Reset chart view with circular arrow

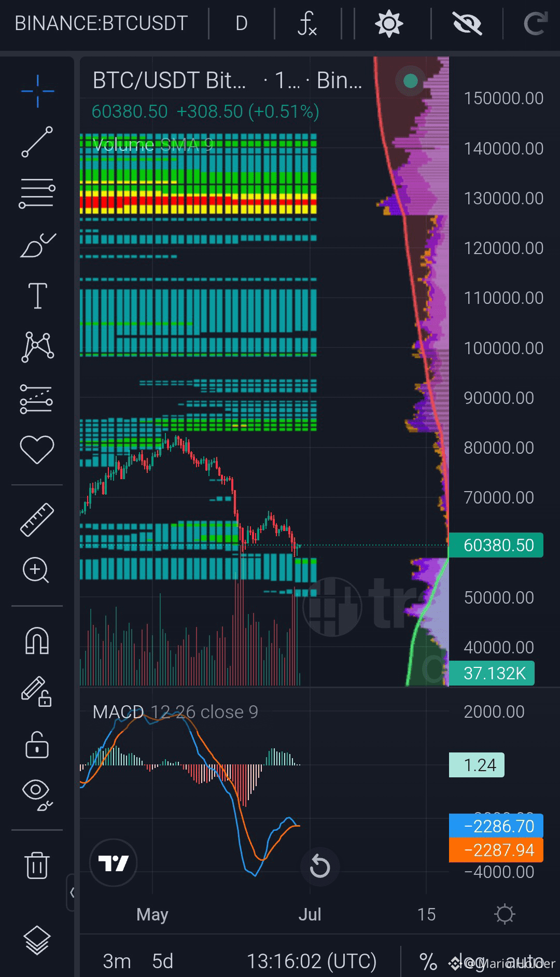click(320, 867)
